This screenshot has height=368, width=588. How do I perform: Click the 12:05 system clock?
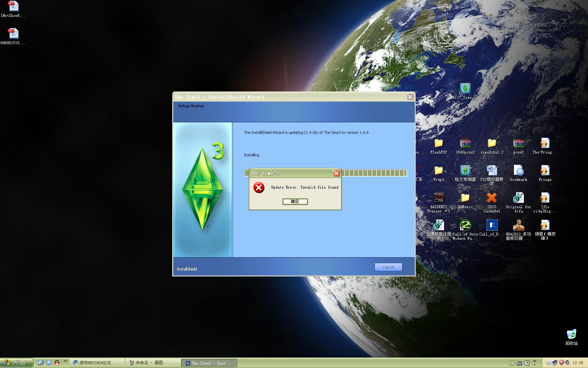pos(578,363)
